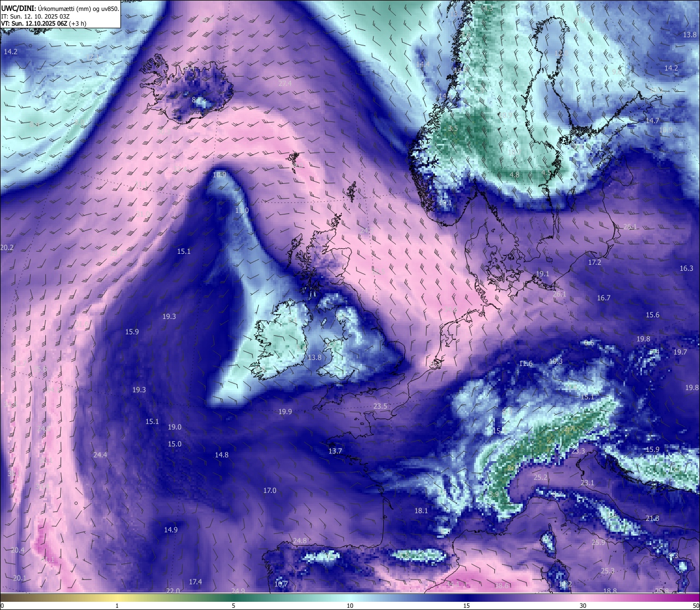Click the 16.7 value label

click(604, 298)
